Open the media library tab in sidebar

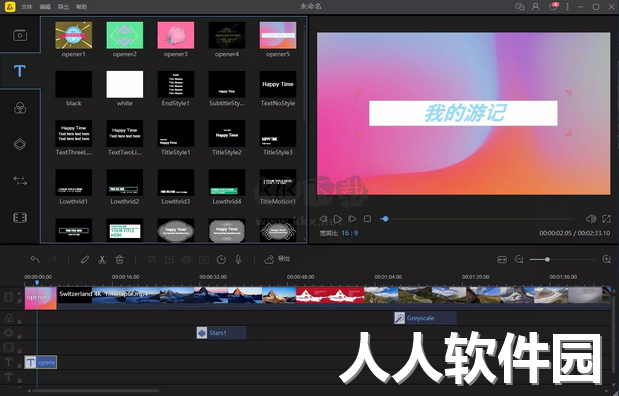click(20, 35)
